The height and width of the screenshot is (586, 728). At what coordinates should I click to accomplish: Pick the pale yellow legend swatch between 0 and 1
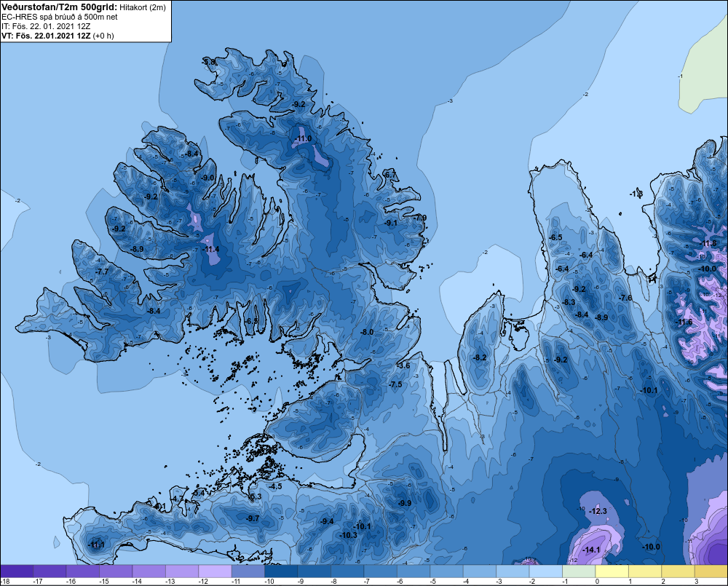click(612, 571)
